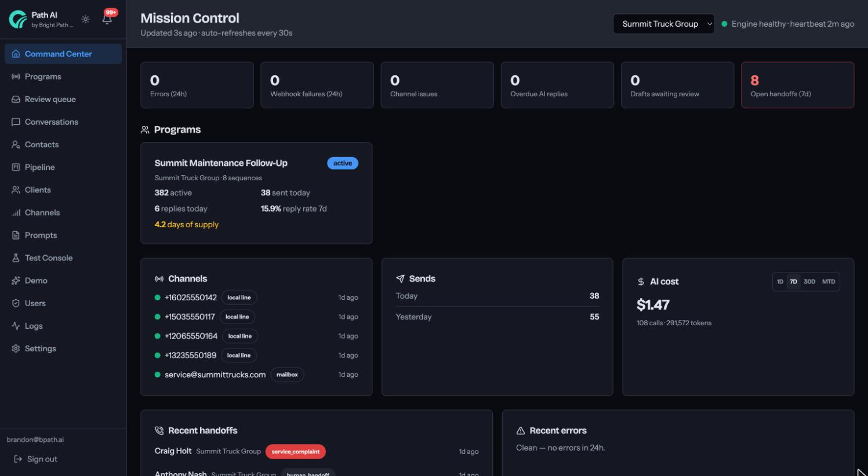The width and height of the screenshot is (868, 476).
Task: Open Command Center in sidebar
Action: point(63,54)
